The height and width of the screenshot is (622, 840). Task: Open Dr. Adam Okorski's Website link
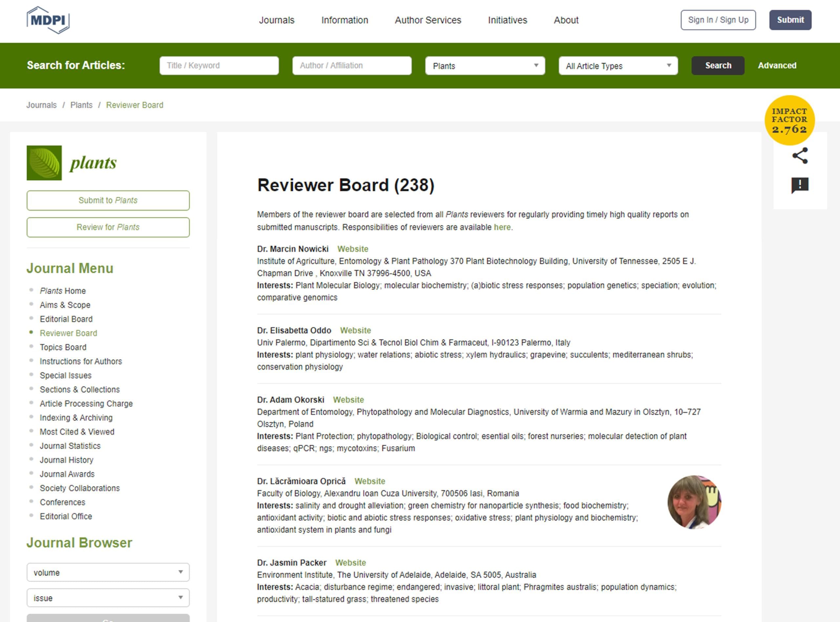pos(348,400)
